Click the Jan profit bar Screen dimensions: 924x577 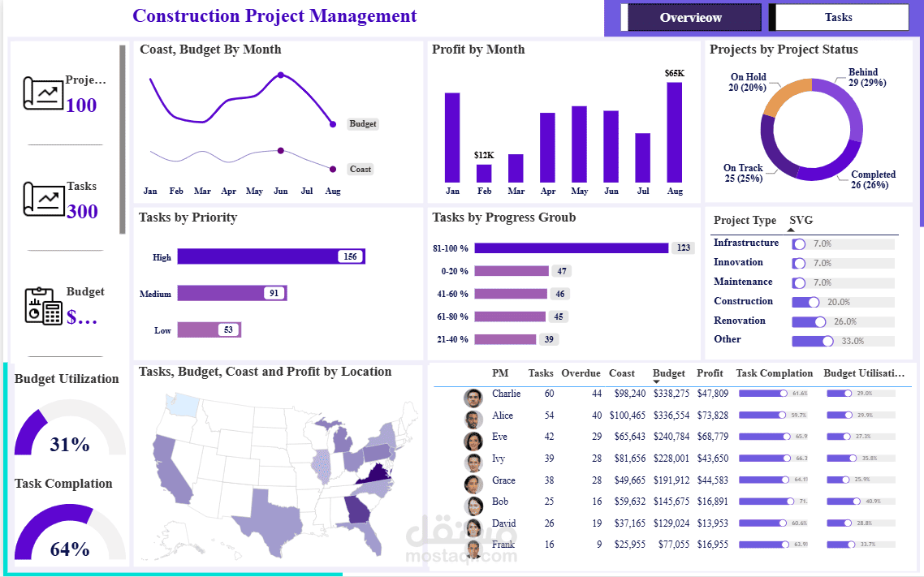point(452,138)
